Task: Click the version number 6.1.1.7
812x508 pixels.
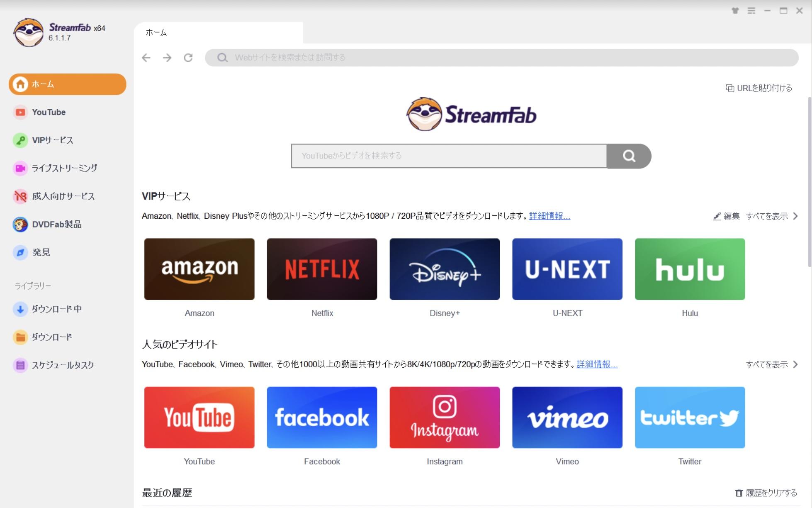Action: click(x=60, y=38)
